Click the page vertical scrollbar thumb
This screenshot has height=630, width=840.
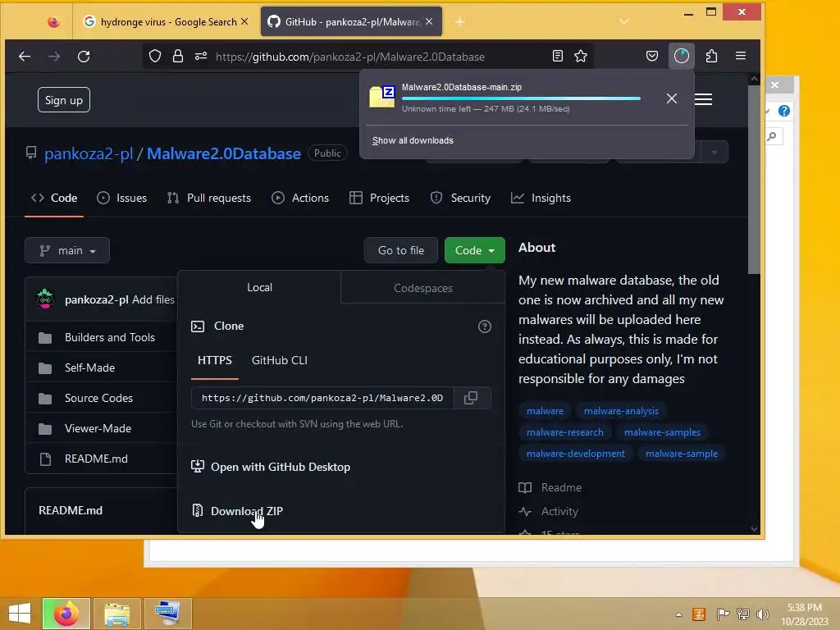754,179
